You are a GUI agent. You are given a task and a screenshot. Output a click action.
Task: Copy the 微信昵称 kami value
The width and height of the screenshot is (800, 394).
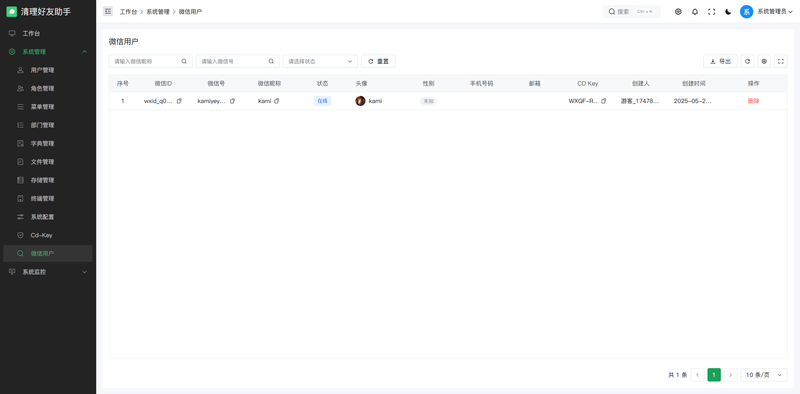(277, 101)
